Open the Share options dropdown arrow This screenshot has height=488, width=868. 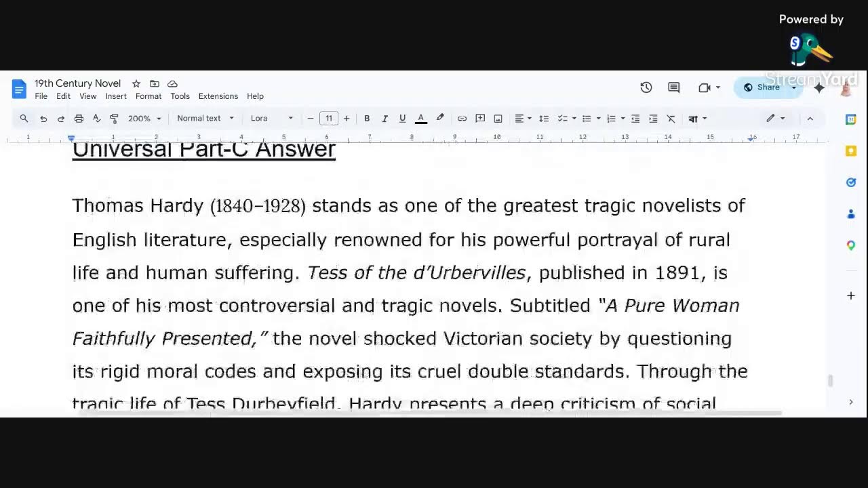pyautogui.click(x=794, y=87)
